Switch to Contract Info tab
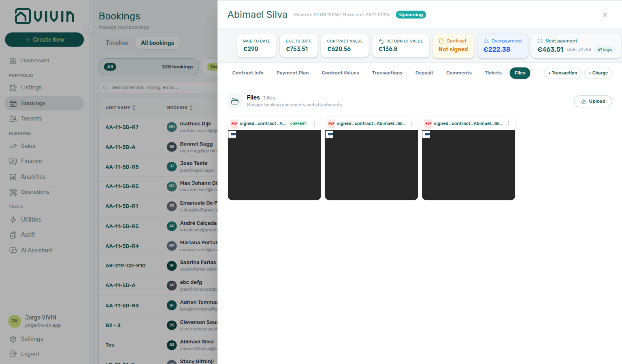 click(248, 73)
